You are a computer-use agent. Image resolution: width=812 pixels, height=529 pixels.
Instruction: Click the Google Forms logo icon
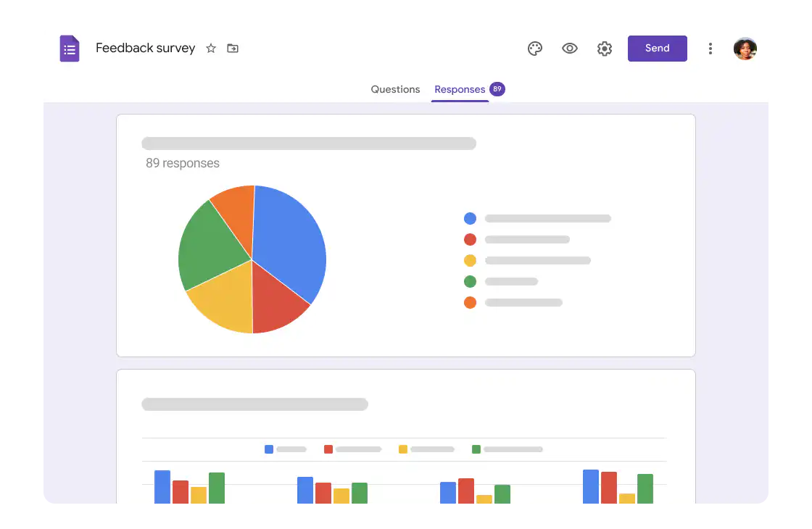[69, 48]
